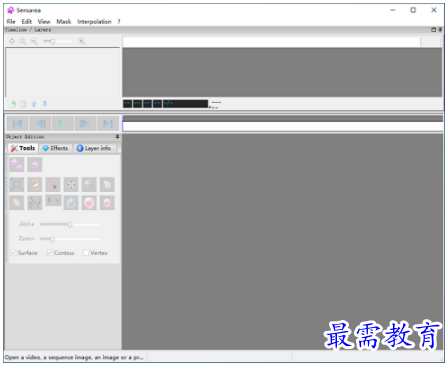Click the white frame scrub bar
Image resolution: width=448 pixels, height=367 pixels.
click(x=283, y=127)
